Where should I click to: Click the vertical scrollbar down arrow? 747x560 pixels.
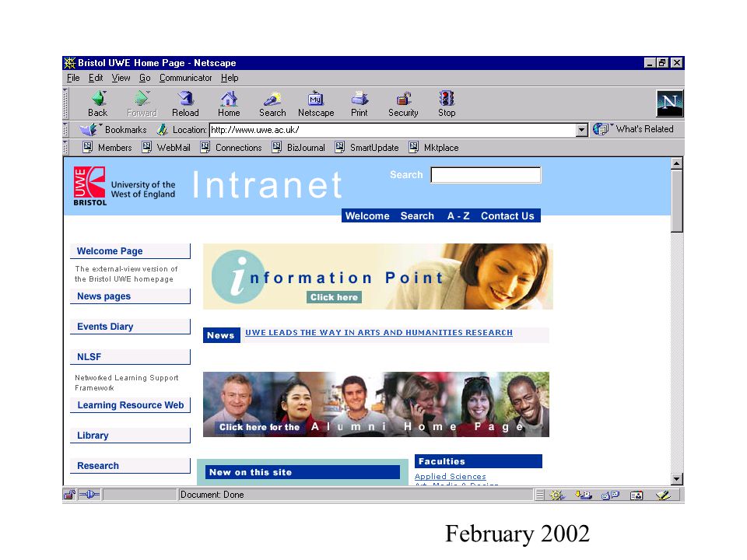(676, 479)
